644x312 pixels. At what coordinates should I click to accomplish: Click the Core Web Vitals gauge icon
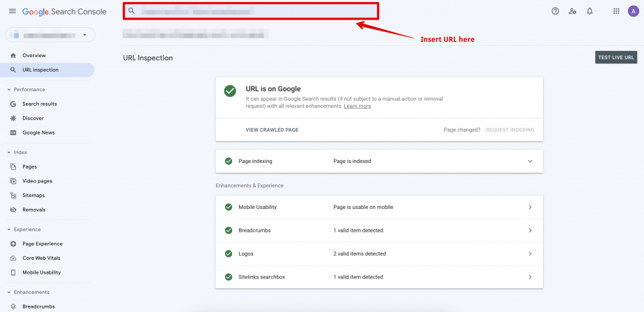tap(13, 258)
